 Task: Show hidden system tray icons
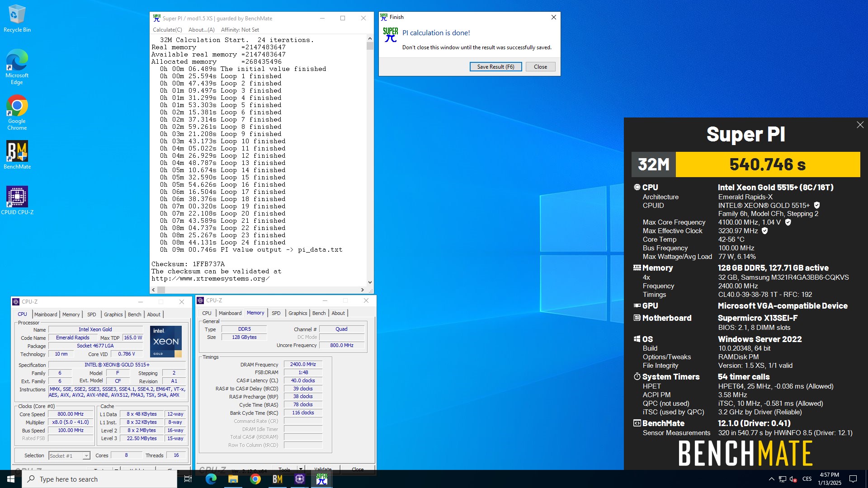tap(771, 479)
